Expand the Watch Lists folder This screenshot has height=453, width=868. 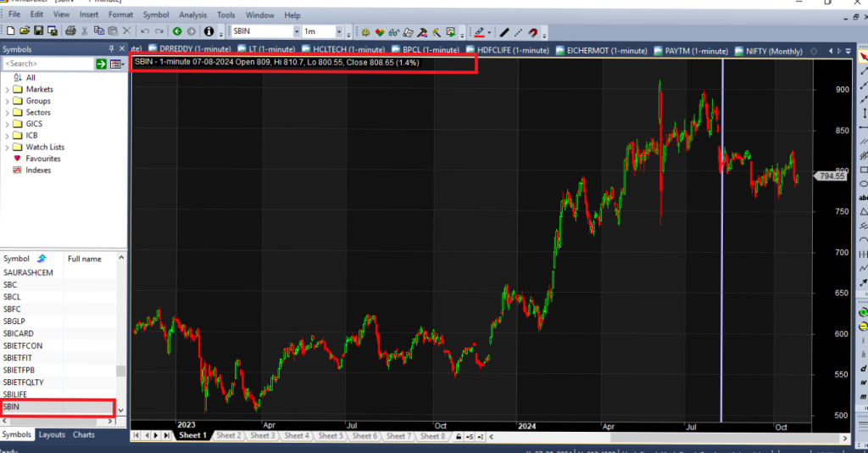coord(7,148)
